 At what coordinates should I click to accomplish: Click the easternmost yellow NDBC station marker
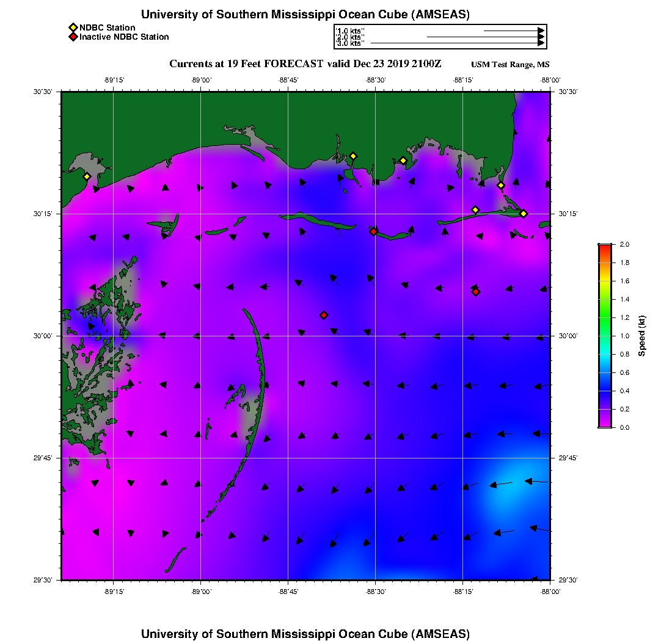(523, 213)
